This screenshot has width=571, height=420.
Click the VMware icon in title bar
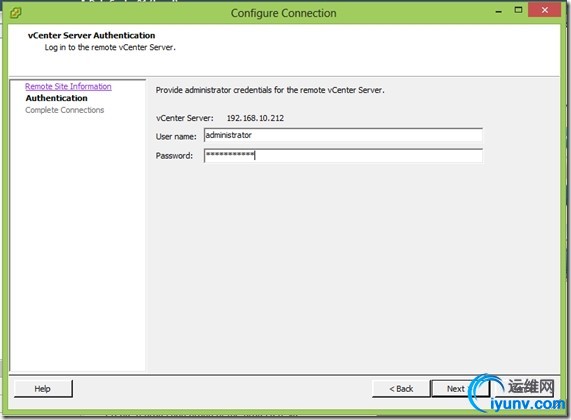click(x=16, y=13)
